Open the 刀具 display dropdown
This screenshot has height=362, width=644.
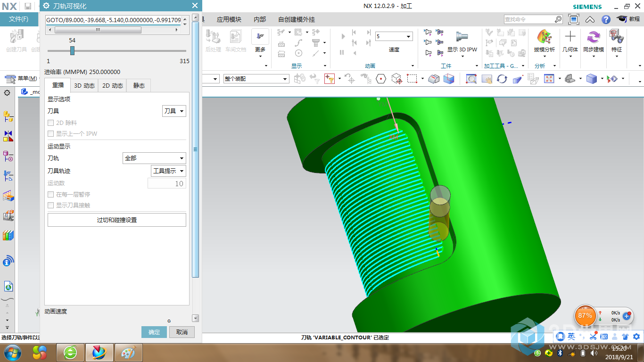tap(174, 111)
